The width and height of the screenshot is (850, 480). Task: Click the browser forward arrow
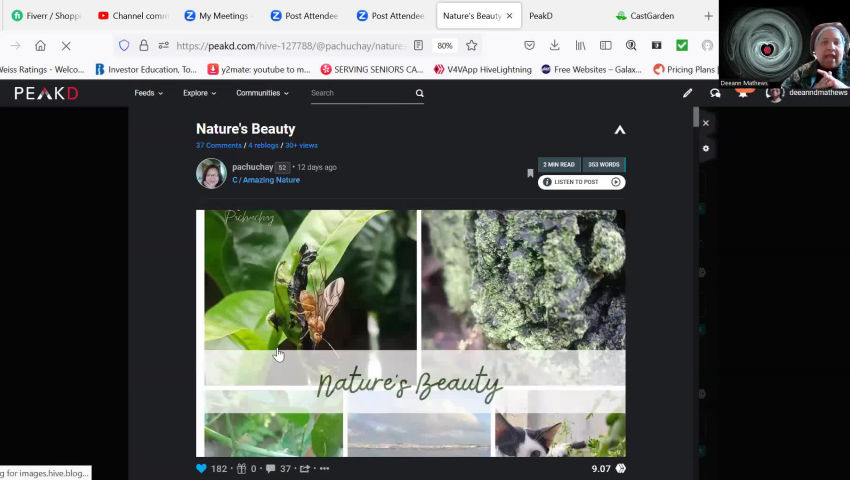click(x=15, y=46)
